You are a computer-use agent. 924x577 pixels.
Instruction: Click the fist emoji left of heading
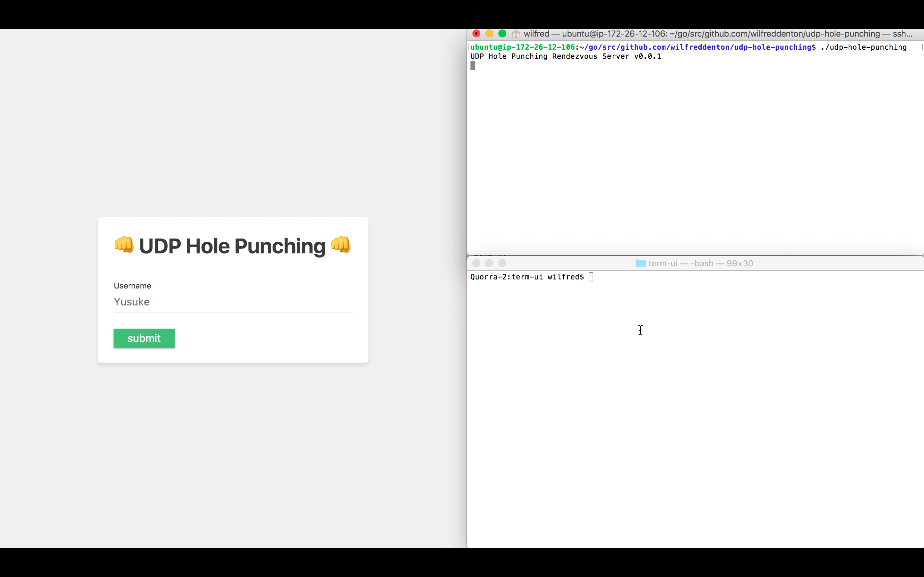click(124, 245)
